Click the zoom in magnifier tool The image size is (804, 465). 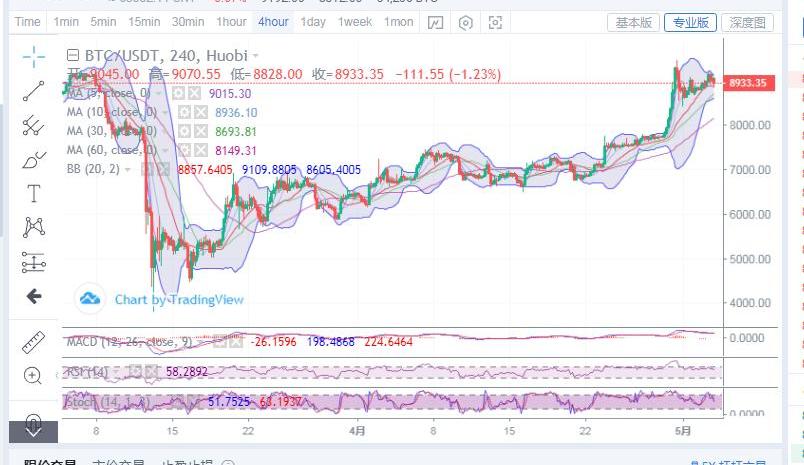[33, 376]
